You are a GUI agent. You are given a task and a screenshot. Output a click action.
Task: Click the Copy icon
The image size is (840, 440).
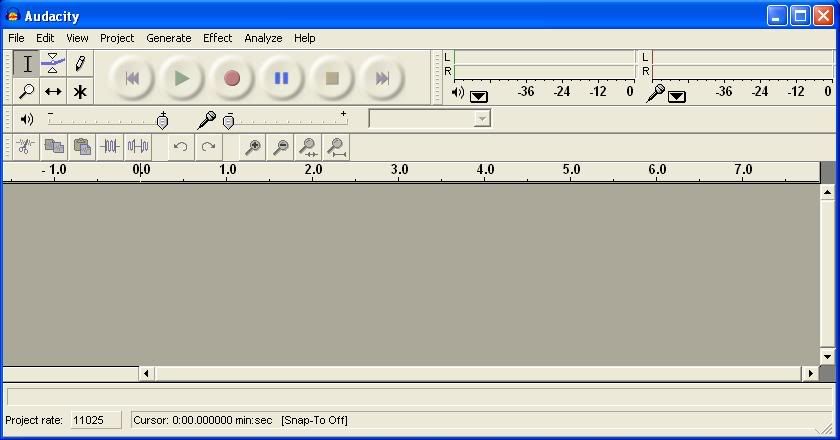click(54, 146)
